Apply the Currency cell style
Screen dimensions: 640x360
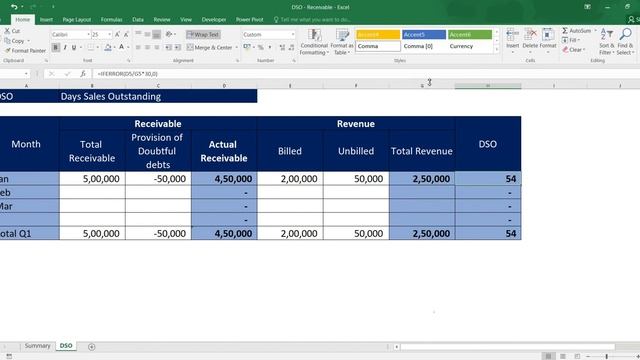pyautogui.click(x=470, y=46)
